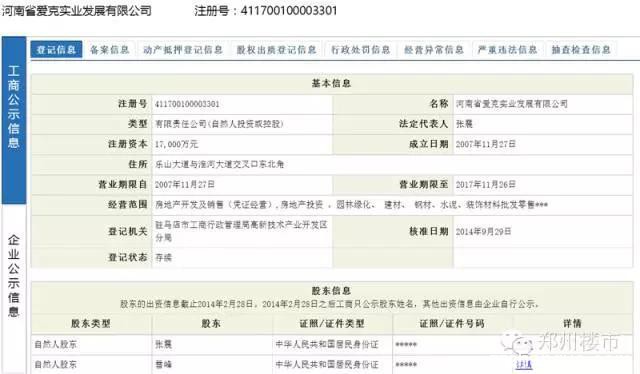
Task: Click the company name in the page header
Action: point(76,10)
